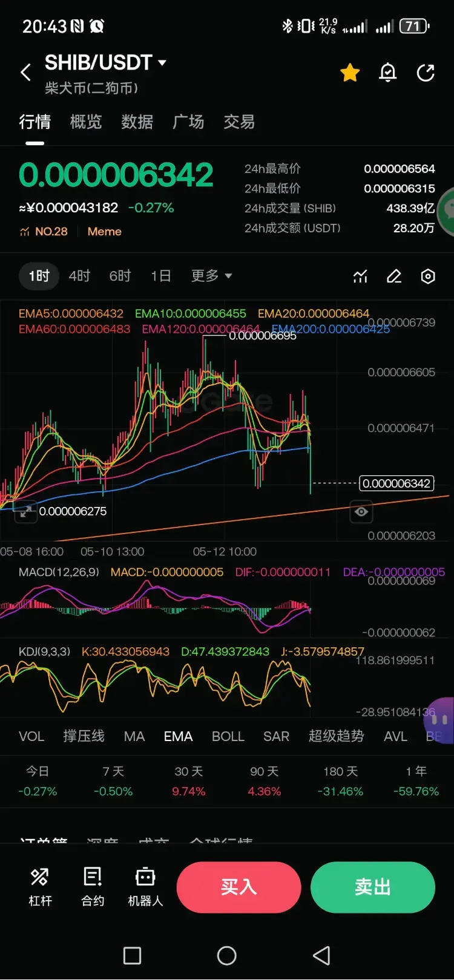Tap the 24h最低价 value 0.000006315
Screen dimensions: 454x980
[x=399, y=189]
